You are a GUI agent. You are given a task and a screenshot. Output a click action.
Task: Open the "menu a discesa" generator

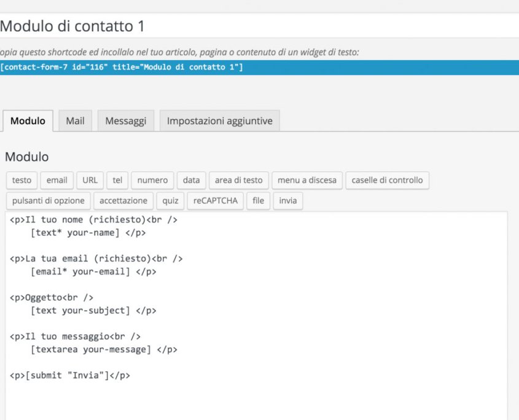pos(307,180)
